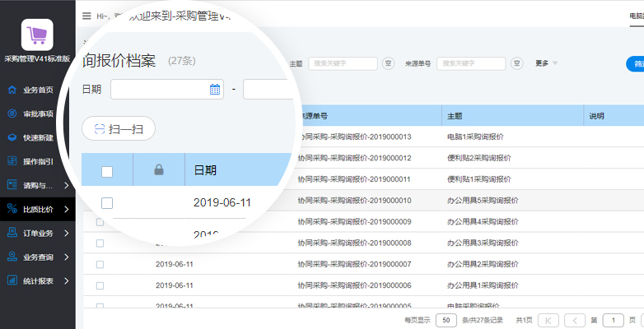Viewport: 644px width, 329px height.
Task: Tick the select-all checkbox in the table header
Action: pos(107,171)
